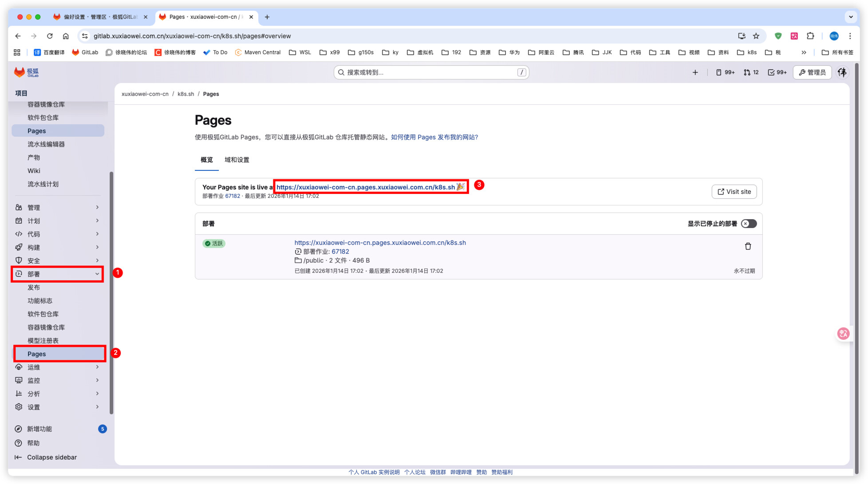The width and height of the screenshot is (868, 484).
Task: Open deploy job 67182 link in deployment row
Action: coord(340,252)
